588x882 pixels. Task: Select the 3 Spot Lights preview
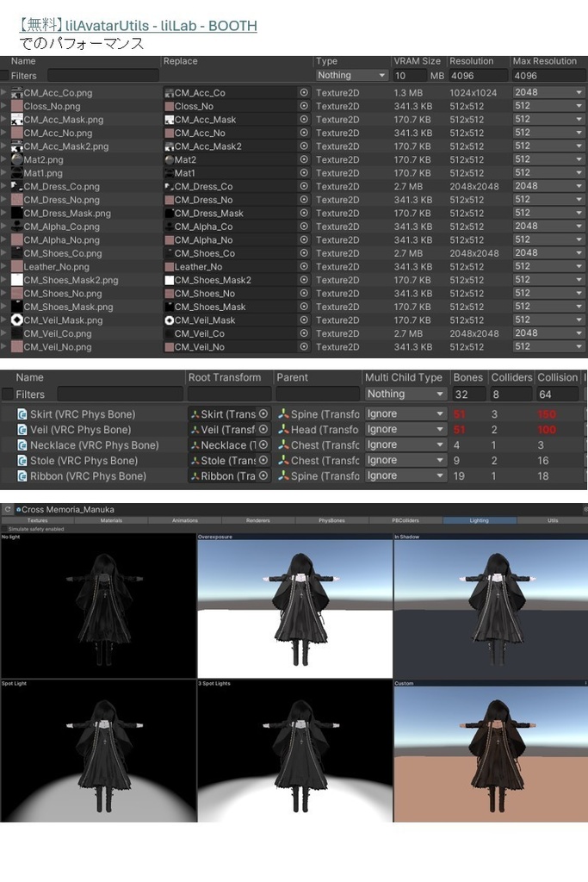294,751
